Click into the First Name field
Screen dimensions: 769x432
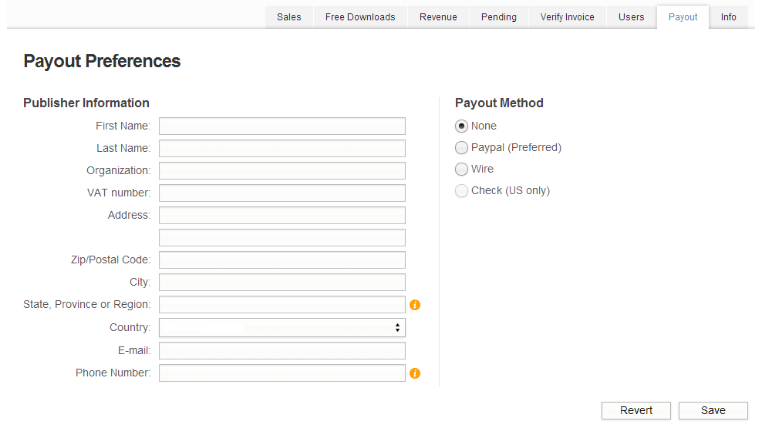coord(282,126)
